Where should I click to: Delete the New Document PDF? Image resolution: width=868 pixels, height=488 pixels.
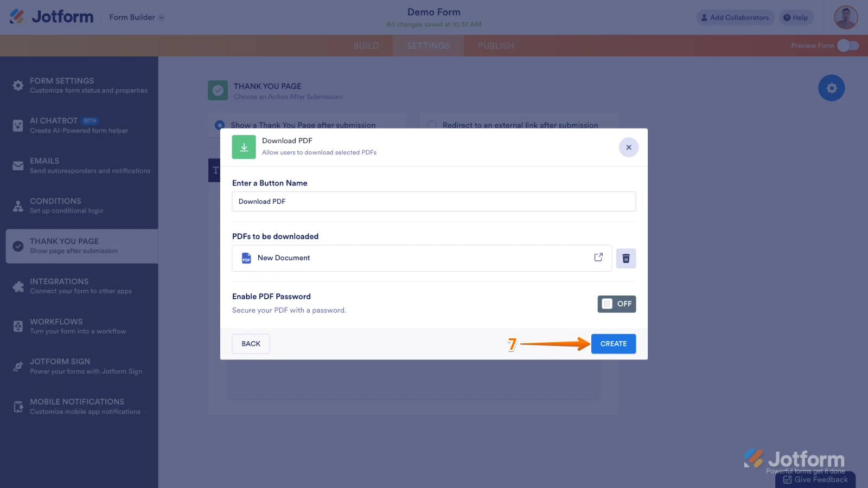pyautogui.click(x=626, y=259)
